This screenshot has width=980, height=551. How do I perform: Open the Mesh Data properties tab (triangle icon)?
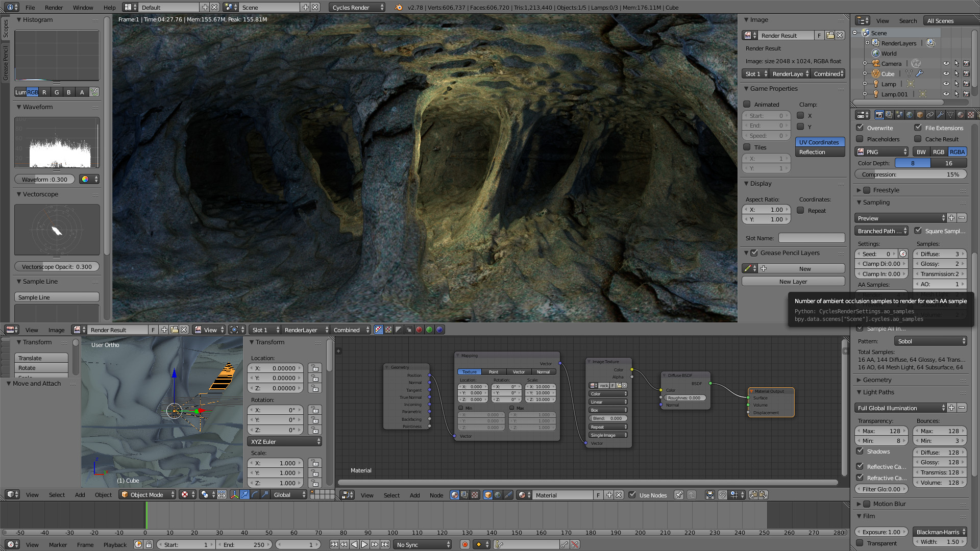click(950, 115)
